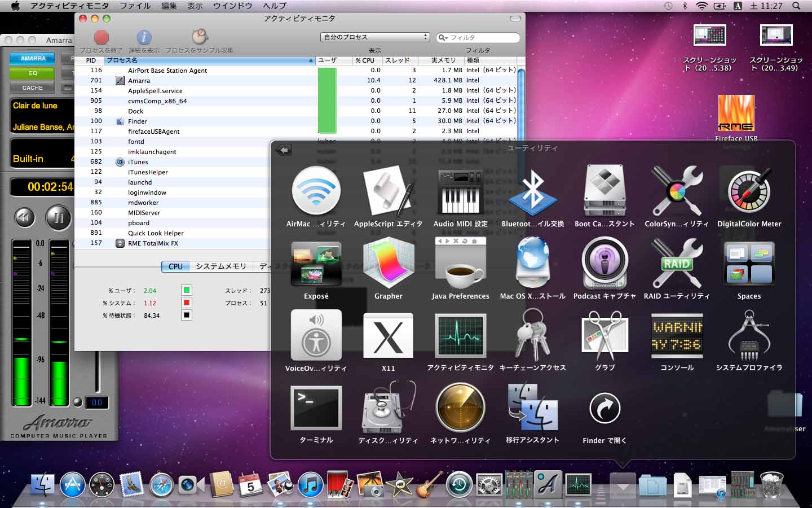Click the black % idle color swatch

coord(187,315)
